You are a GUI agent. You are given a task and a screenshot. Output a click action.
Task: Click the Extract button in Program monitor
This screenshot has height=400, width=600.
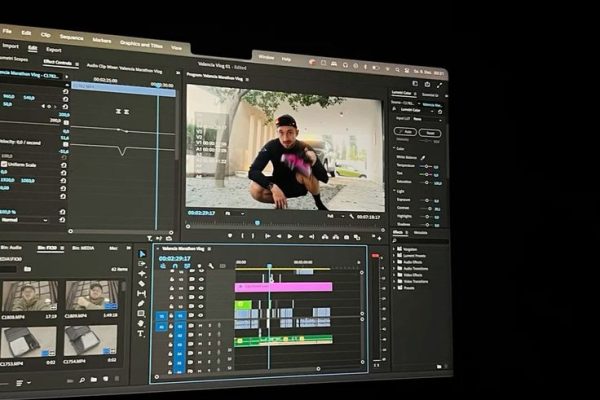click(x=336, y=237)
